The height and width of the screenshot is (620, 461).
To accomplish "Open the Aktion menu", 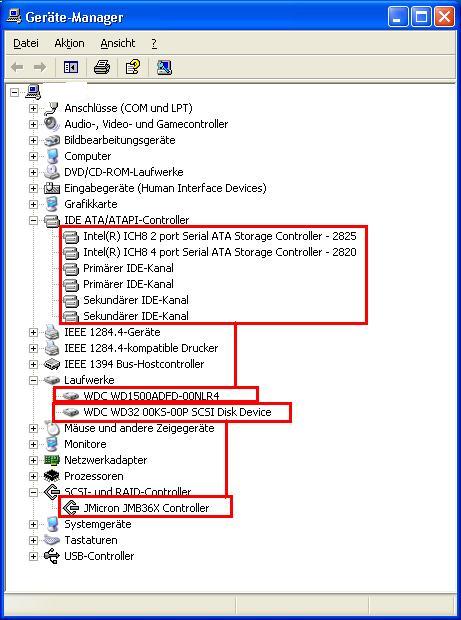I will tap(69, 43).
